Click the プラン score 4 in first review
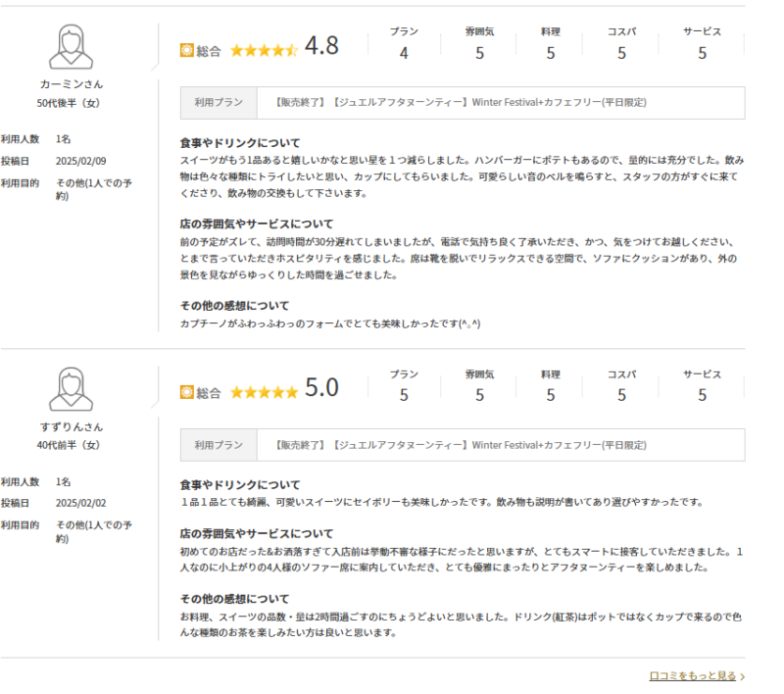 [404, 53]
